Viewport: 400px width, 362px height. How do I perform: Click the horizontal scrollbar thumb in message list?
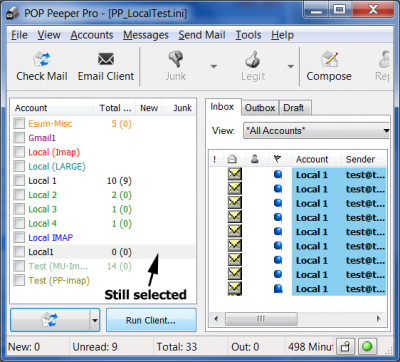(261, 319)
